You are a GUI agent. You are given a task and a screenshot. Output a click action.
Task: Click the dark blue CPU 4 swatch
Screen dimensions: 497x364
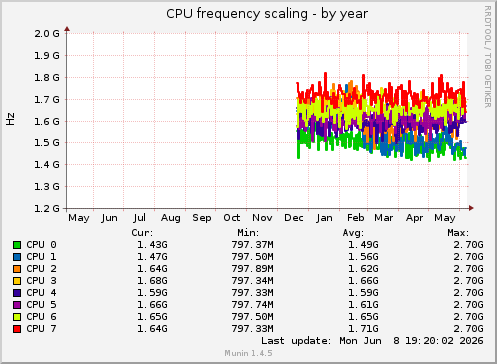[x=17, y=293]
